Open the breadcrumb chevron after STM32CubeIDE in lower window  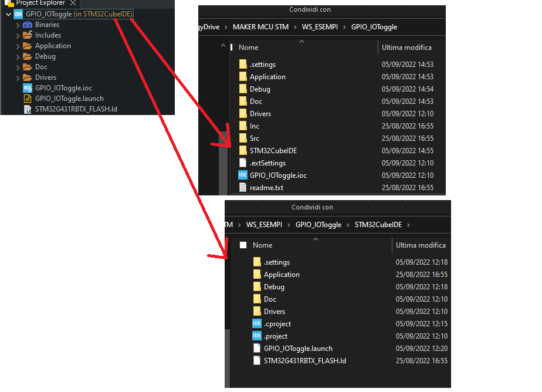tap(409, 225)
